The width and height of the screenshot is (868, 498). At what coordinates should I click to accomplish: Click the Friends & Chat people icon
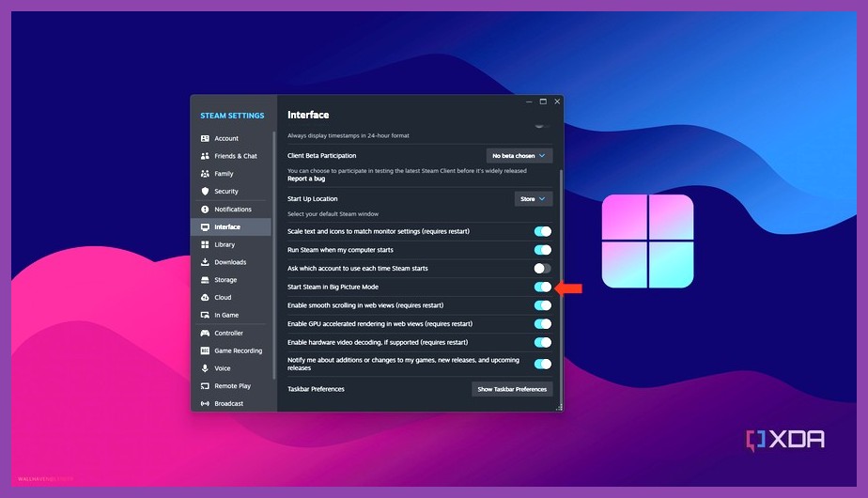pyautogui.click(x=205, y=156)
